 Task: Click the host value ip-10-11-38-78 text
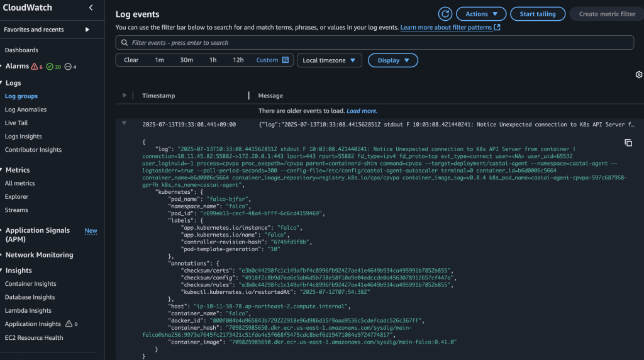click(270, 306)
